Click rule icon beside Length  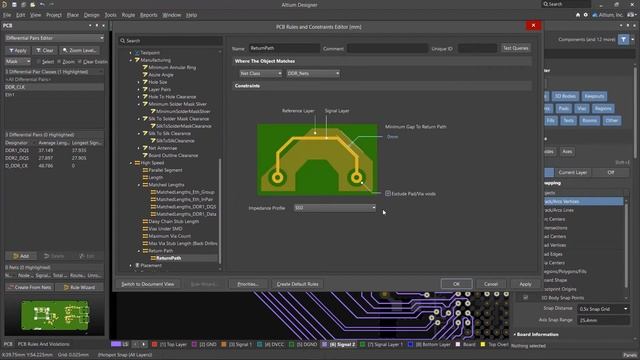145,178
